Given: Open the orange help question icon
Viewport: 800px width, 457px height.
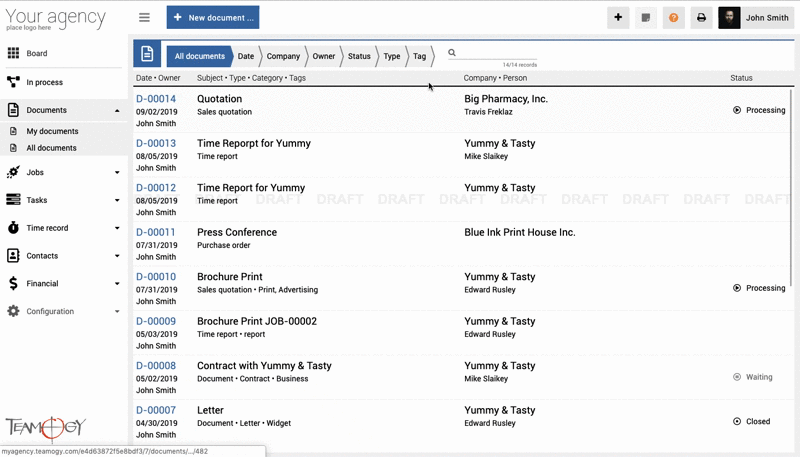Looking at the screenshot, I should point(673,17).
